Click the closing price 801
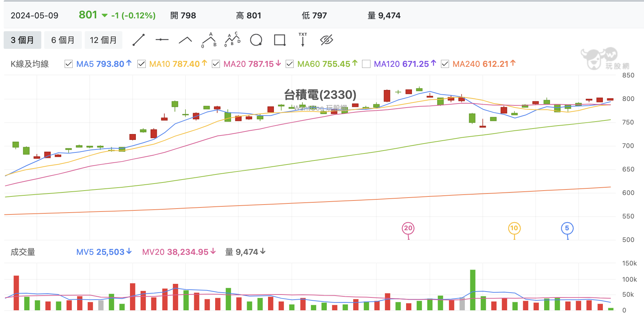The image size is (644, 318). click(88, 15)
